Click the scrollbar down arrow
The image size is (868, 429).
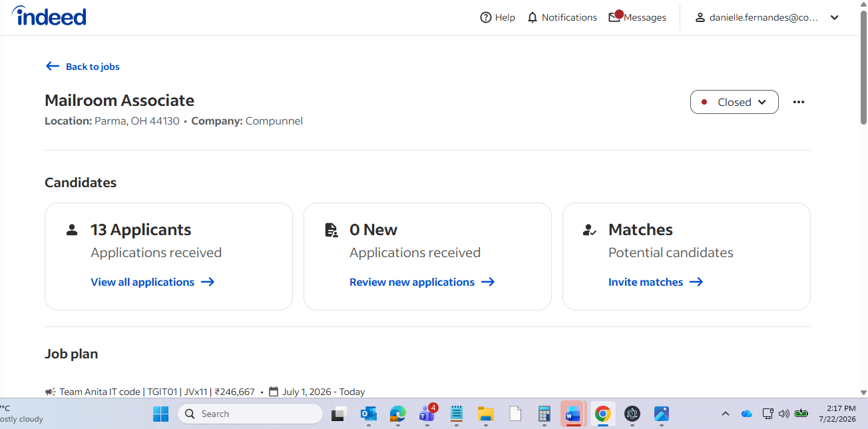click(863, 393)
